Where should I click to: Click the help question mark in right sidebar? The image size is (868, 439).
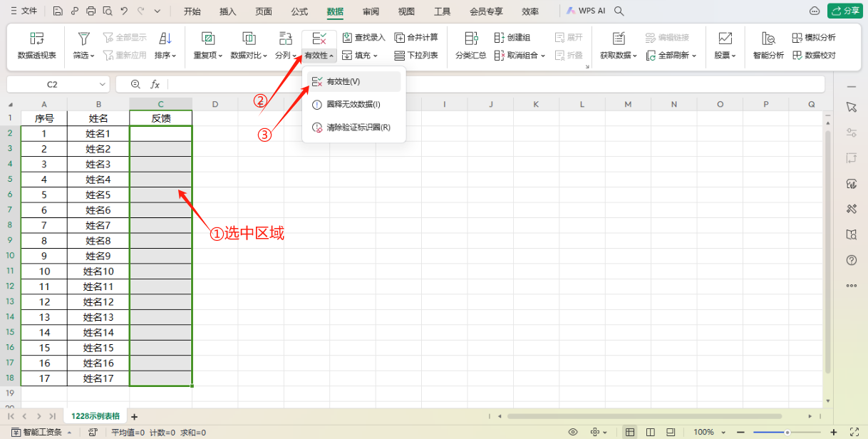(851, 260)
